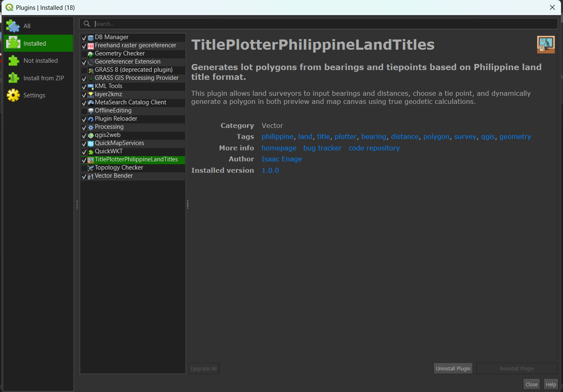Disable the KML Tools checkbox
This screenshot has height=392, width=563.
84,86
